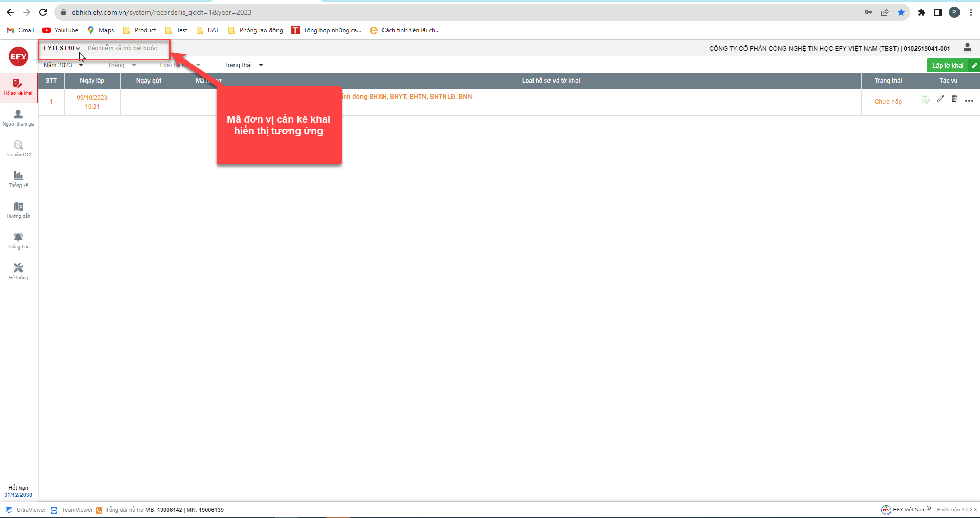Open Thông báo notifications
The height and width of the screenshot is (518, 980).
tap(18, 240)
